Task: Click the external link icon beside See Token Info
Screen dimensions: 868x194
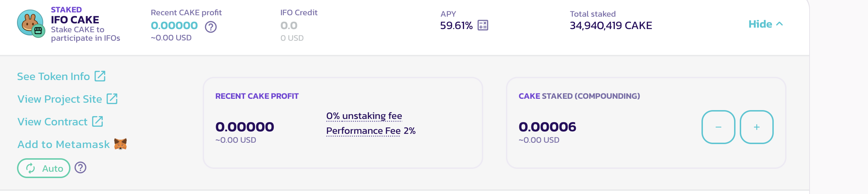Action: [100, 76]
